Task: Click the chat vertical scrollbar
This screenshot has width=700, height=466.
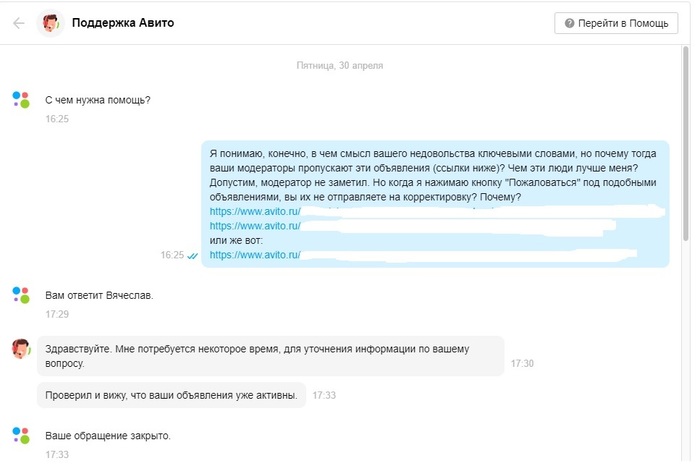Action: click(684, 150)
